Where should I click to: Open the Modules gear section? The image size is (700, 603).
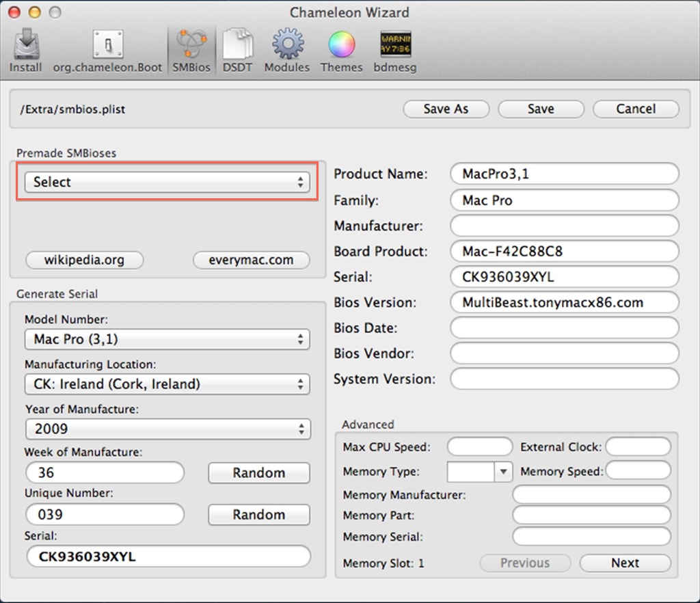click(x=287, y=51)
